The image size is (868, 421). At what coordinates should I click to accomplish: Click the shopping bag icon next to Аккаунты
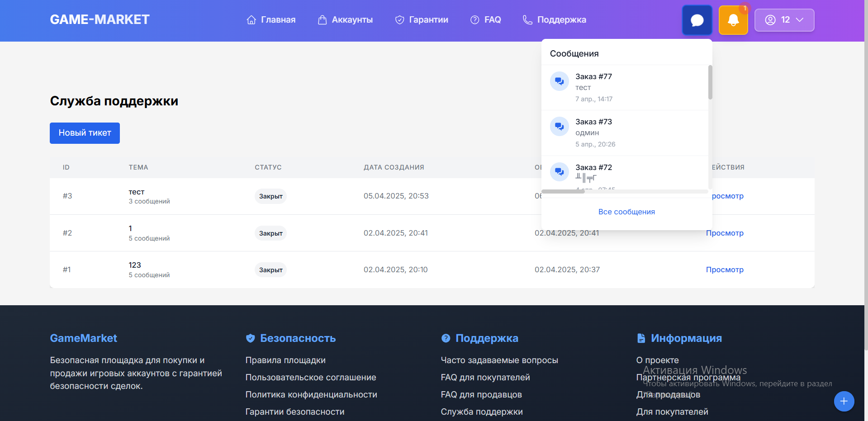323,20
